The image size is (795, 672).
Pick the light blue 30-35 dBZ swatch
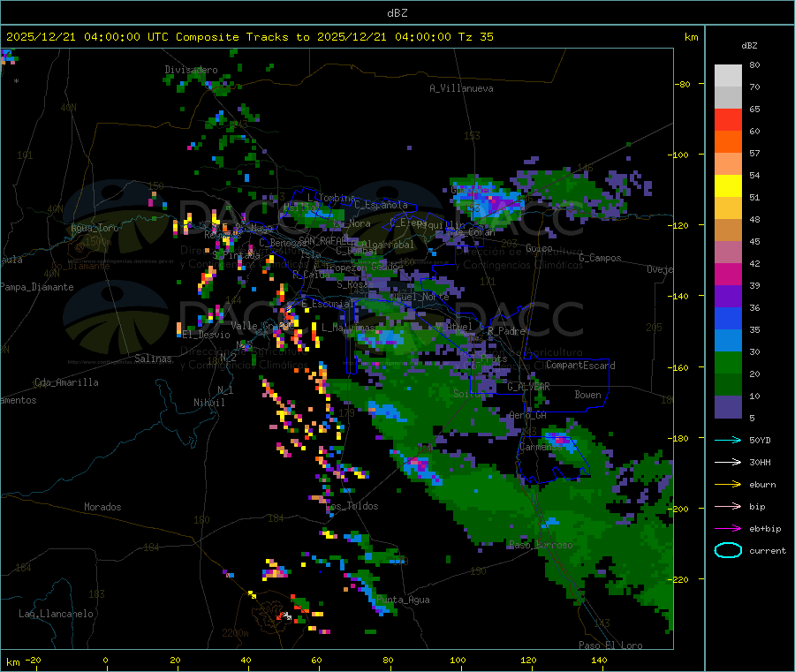pyautogui.click(x=728, y=341)
